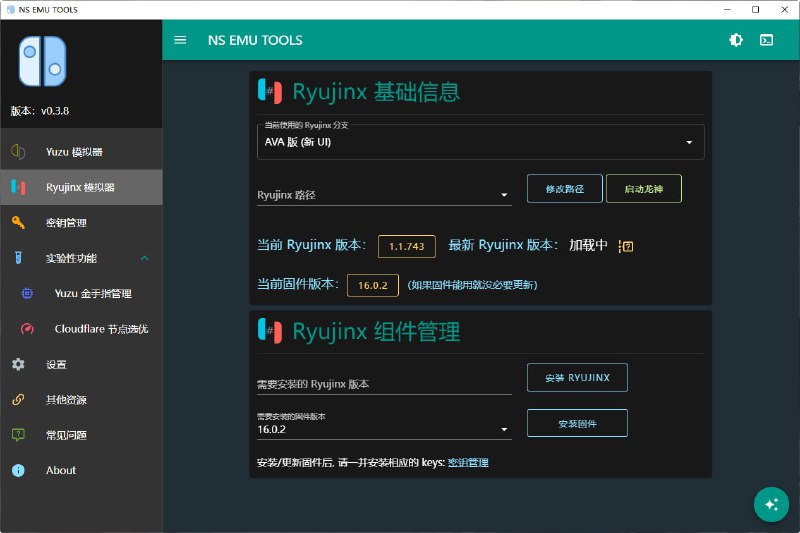Click current Ryujinx version badge 1.1.743

coord(407,246)
